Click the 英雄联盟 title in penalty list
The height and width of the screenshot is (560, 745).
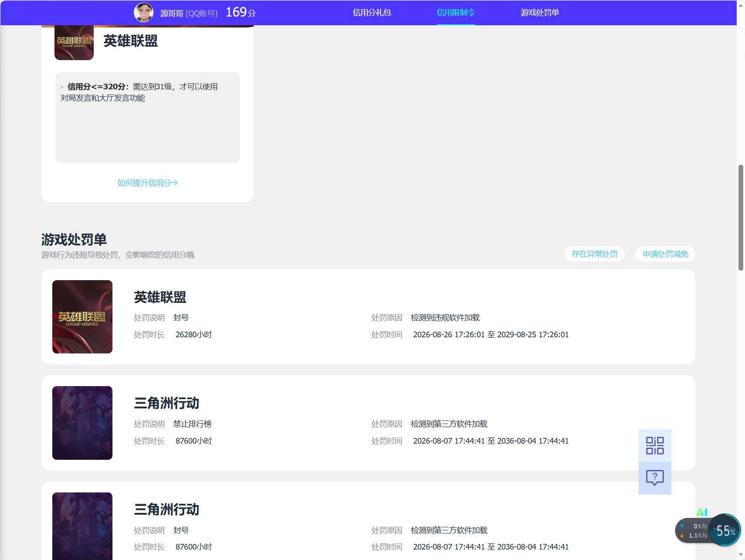tap(160, 297)
